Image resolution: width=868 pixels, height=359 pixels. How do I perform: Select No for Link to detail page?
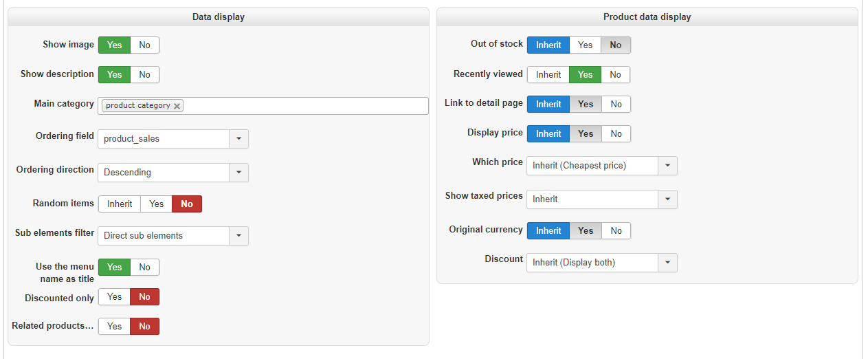616,105
